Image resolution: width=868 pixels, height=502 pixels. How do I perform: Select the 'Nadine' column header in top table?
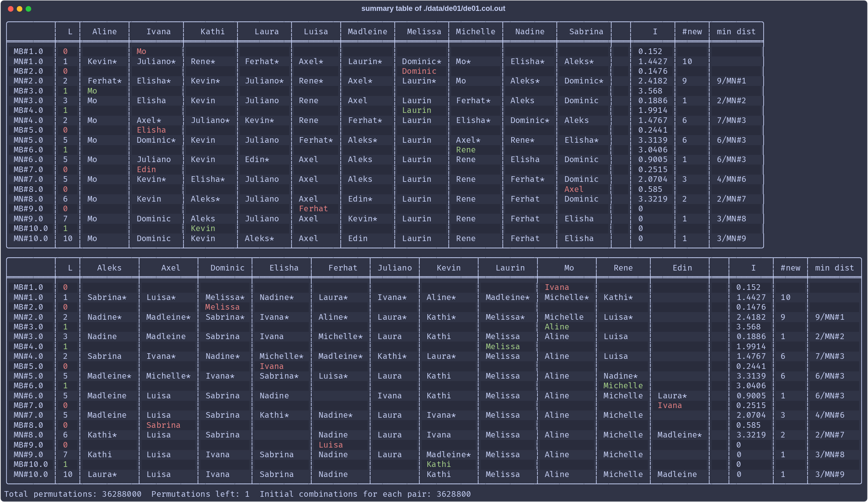tap(530, 31)
